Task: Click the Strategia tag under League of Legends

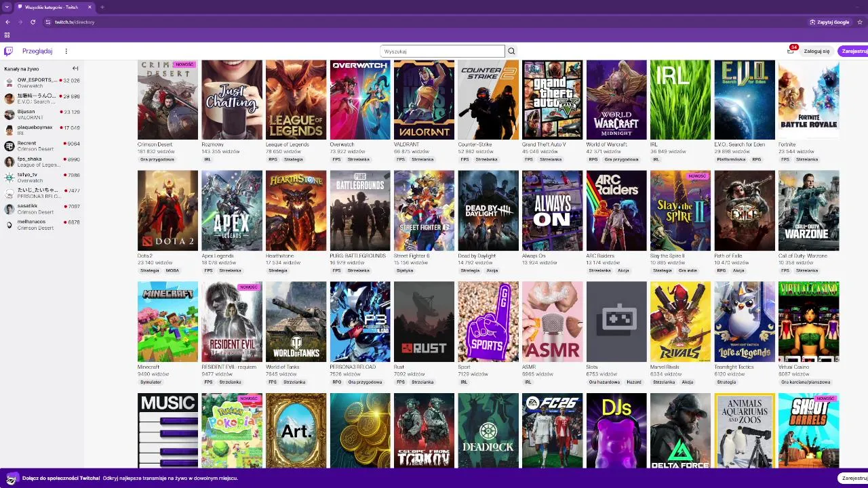Action: click(294, 159)
